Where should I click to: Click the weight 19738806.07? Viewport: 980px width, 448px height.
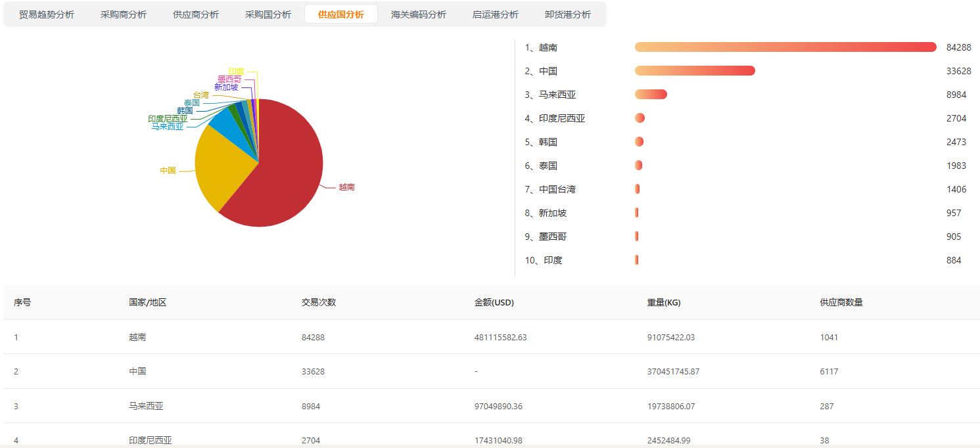pyautogui.click(x=671, y=406)
